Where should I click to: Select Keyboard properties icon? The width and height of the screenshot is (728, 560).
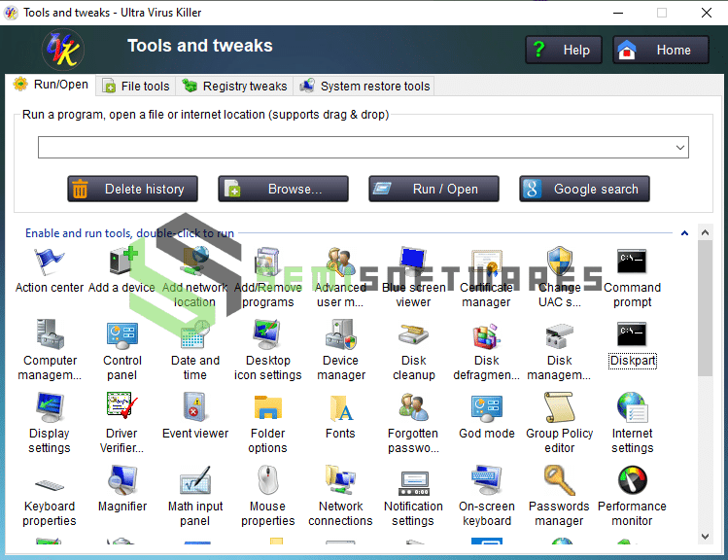(x=50, y=485)
